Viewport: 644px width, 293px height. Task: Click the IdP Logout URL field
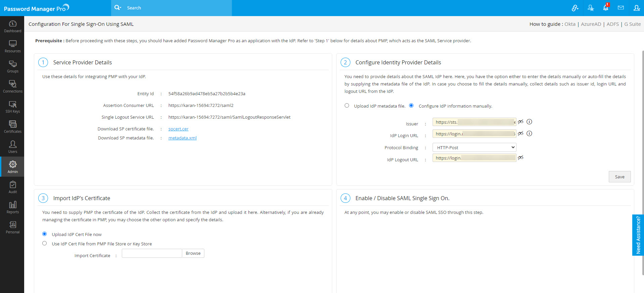(474, 158)
